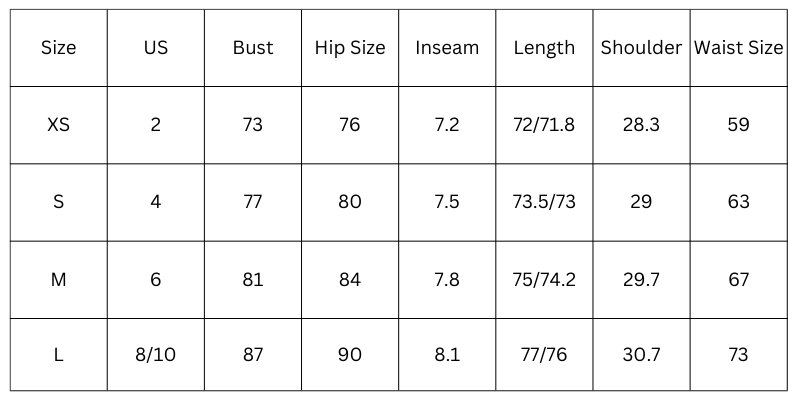This screenshot has width=800, height=400.
Task: Select the 75/74.2 length cell
Action: [544, 279]
